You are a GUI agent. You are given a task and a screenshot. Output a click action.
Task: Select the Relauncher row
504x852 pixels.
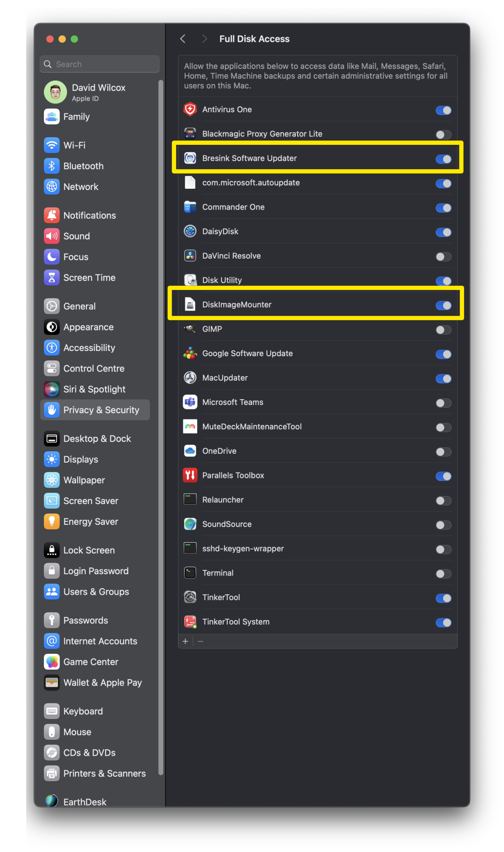(x=318, y=500)
